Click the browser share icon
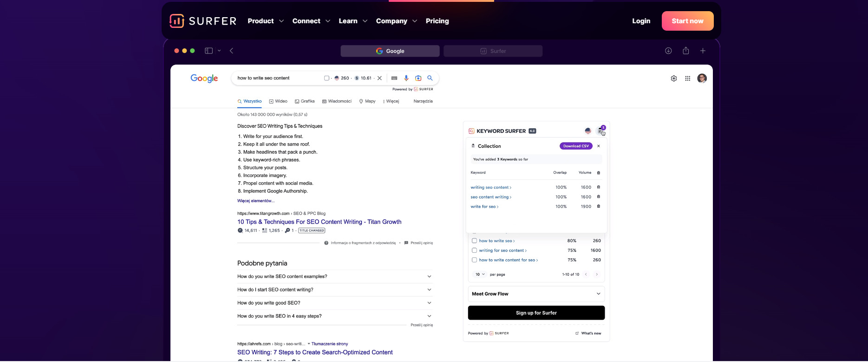The height and width of the screenshot is (362, 868). coord(686,51)
